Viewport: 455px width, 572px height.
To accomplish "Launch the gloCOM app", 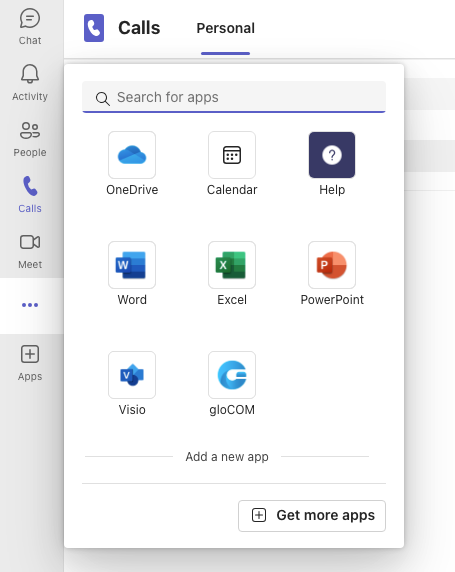I will pyautogui.click(x=232, y=384).
